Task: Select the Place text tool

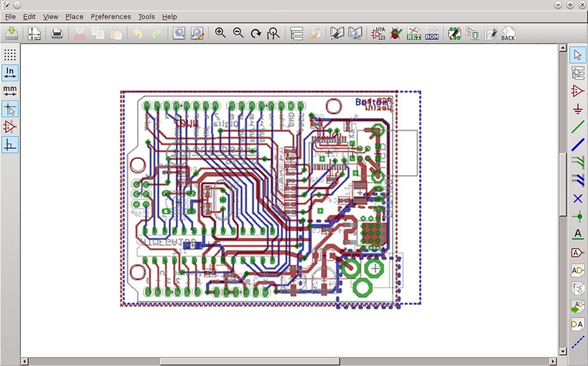Action: point(578,234)
